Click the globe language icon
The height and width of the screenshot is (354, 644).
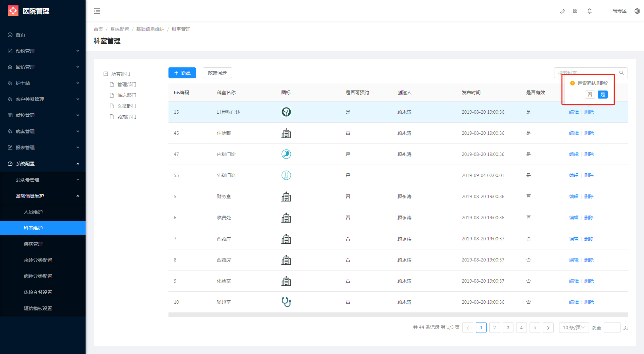click(637, 11)
